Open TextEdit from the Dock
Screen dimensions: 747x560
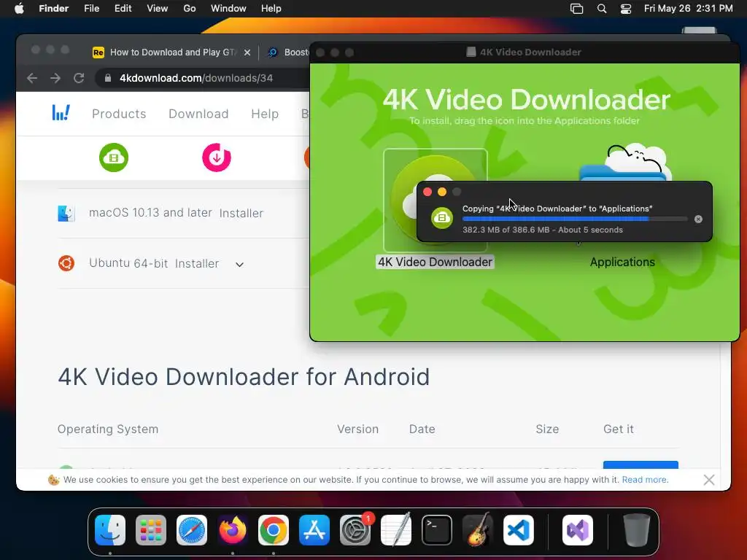[x=396, y=530]
